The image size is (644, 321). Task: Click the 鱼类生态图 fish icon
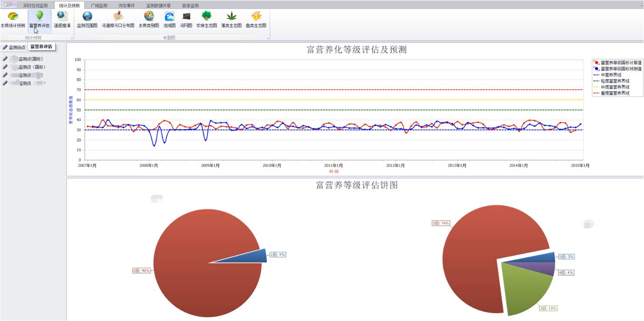click(x=256, y=20)
